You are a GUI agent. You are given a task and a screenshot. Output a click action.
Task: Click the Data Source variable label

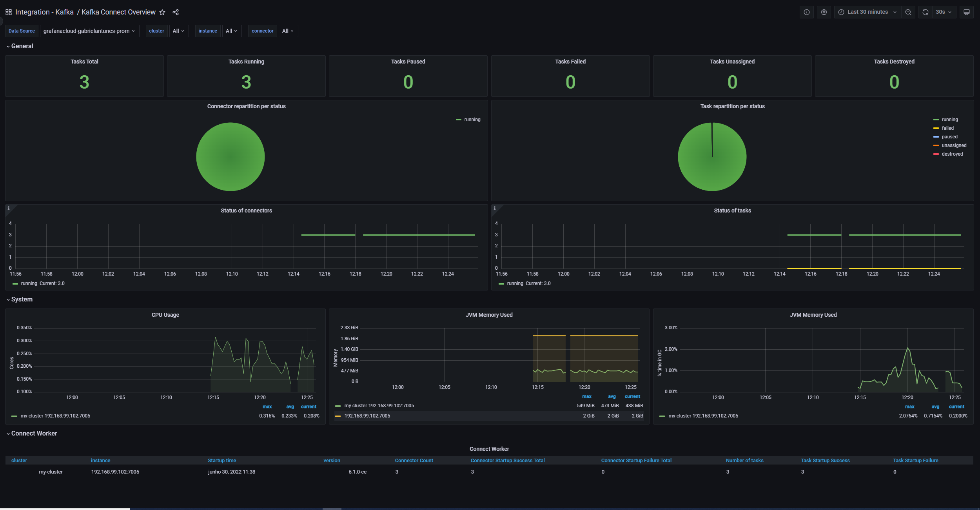pos(22,31)
